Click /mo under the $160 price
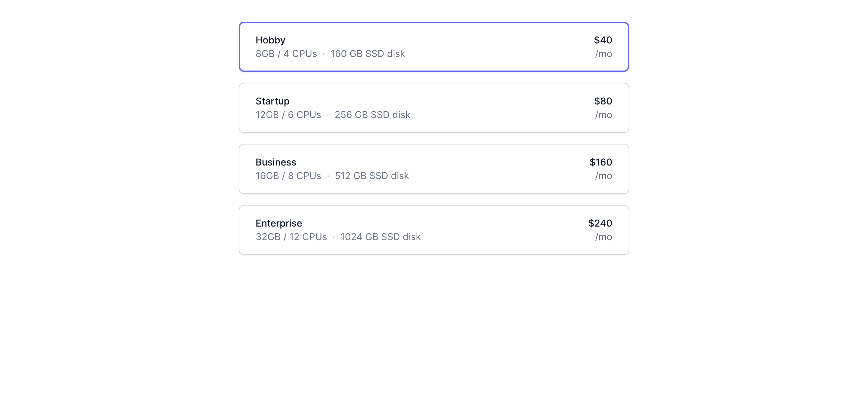The image size is (868, 407). (x=604, y=176)
